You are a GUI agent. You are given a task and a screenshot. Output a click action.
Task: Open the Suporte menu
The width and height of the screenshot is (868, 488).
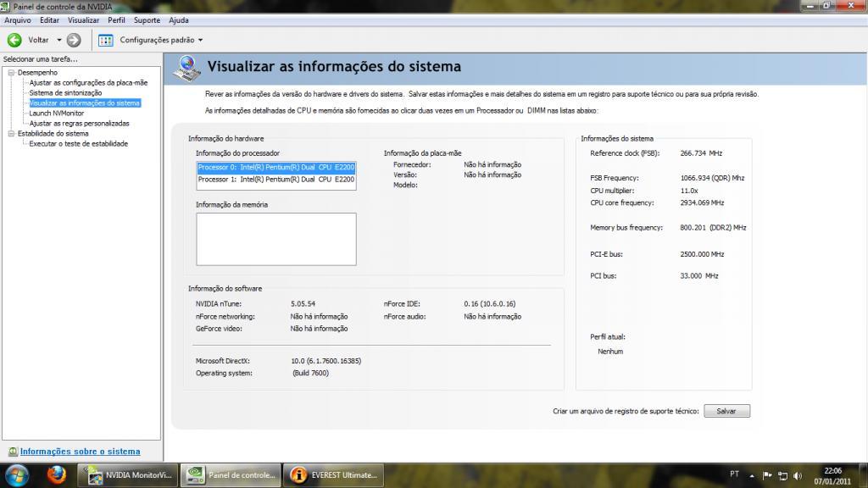(x=147, y=20)
